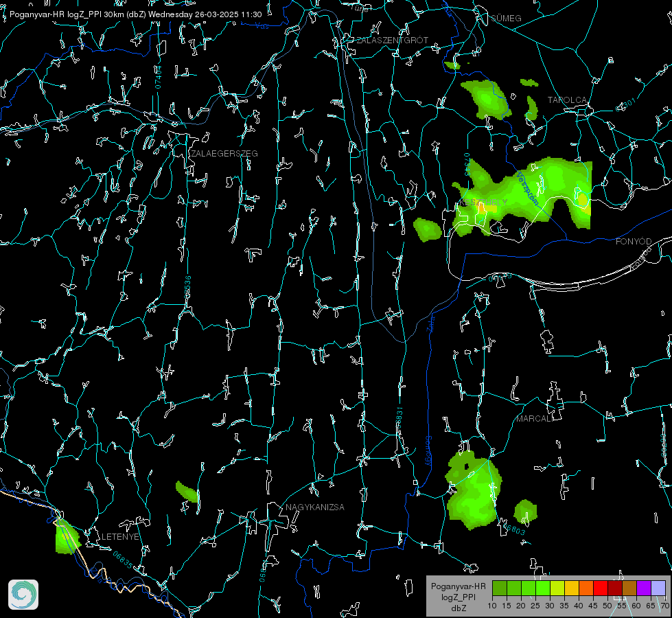Screen dimensions: 672x618
Task: Click the FONYÓD city label
Action: point(634,242)
